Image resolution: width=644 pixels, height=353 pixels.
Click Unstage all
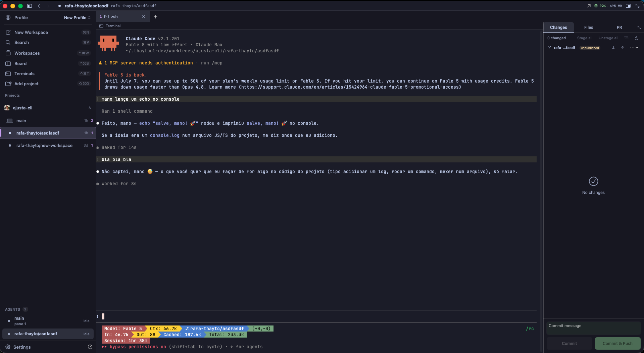608,38
